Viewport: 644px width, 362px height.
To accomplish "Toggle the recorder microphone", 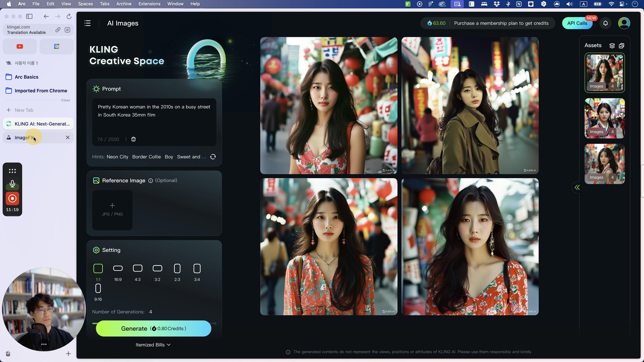I will [x=12, y=184].
